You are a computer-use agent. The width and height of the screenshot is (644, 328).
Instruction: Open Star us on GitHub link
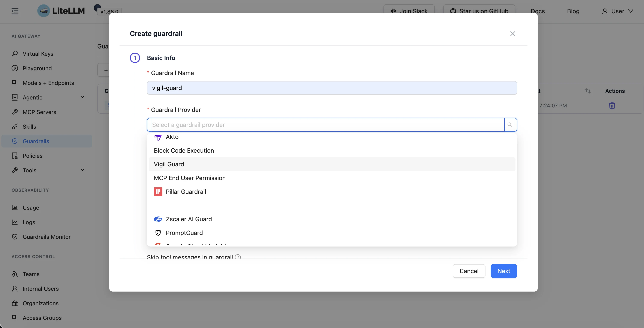tap(479, 9)
